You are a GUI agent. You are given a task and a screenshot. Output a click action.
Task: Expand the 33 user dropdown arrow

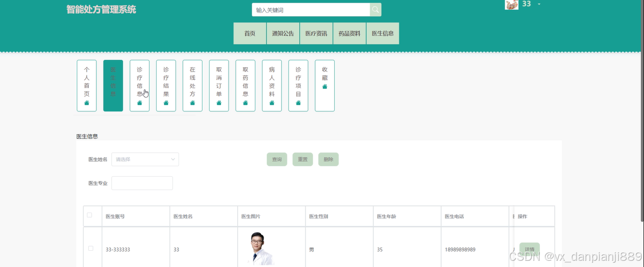click(x=539, y=4)
